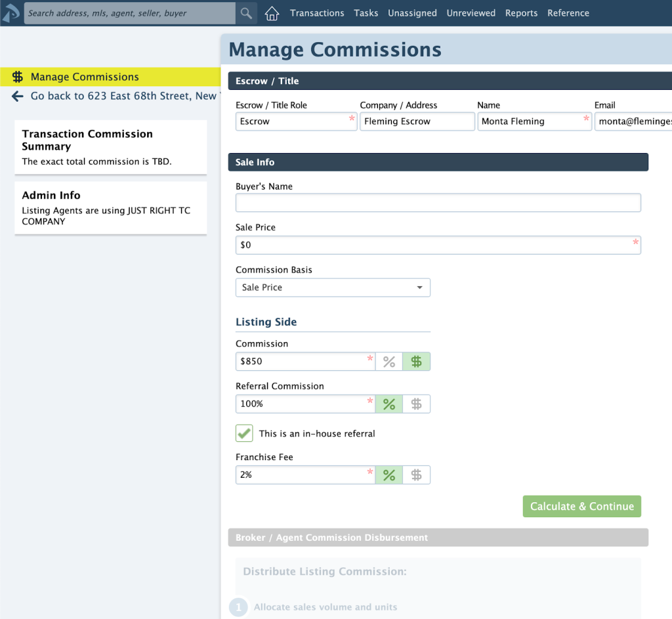This screenshot has width=672, height=619.
Task: Click the app logo in top-left corner
Action: click(11, 13)
